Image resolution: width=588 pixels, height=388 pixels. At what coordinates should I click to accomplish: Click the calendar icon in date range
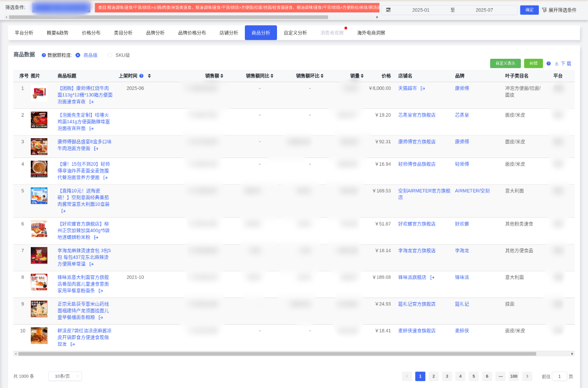click(388, 10)
